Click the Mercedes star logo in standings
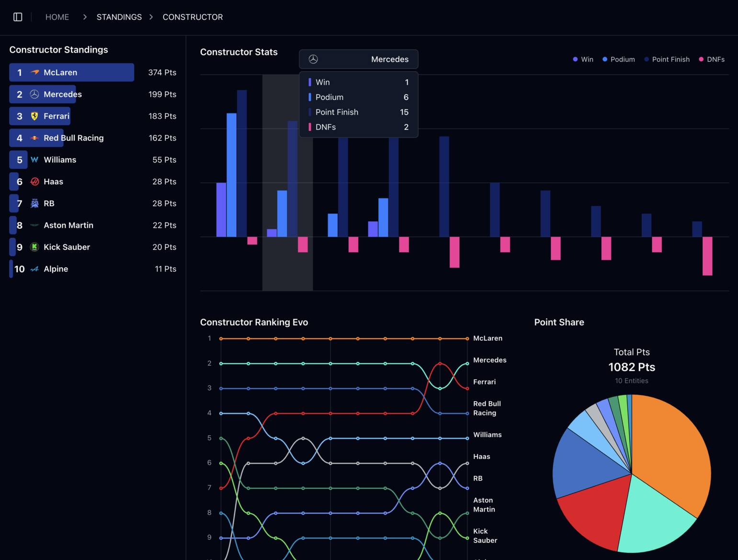The width and height of the screenshot is (738, 560). click(x=34, y=94)
